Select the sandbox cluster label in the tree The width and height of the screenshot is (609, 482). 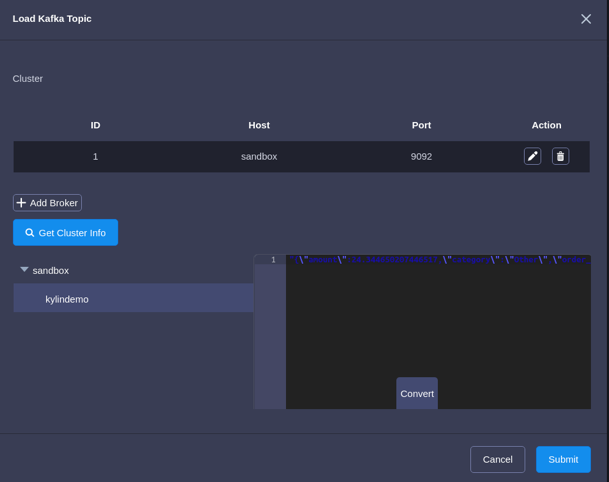point(51,270)
